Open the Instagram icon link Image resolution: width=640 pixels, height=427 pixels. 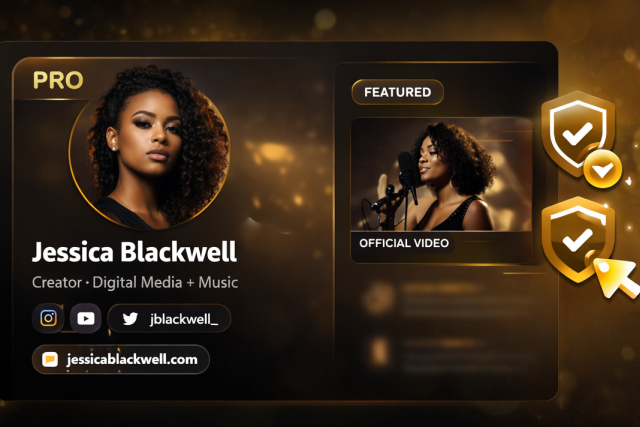(x=48, y=318)
